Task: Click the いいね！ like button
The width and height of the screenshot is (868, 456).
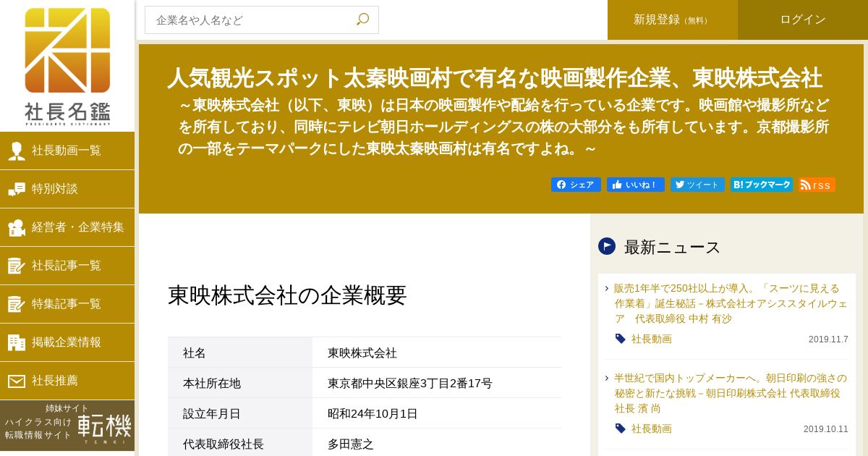Action: pyautogui.click(x=636, y=185)
